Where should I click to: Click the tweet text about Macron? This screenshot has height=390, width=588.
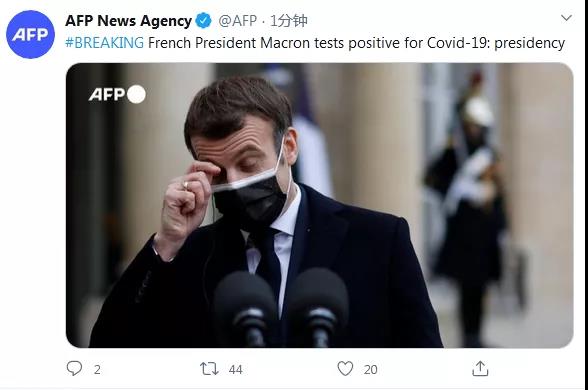tap(356, 43)
